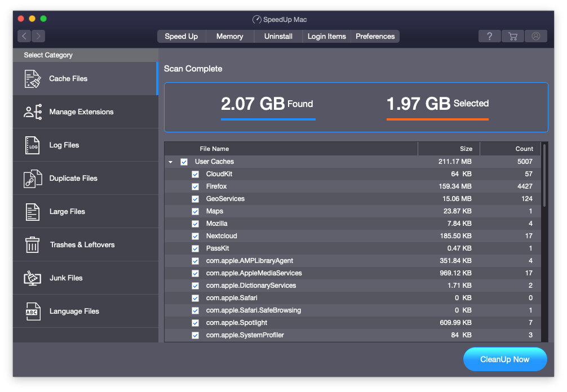Go back with the left arrow
This screenshot has width=567, height=392.
pos(24,36)
